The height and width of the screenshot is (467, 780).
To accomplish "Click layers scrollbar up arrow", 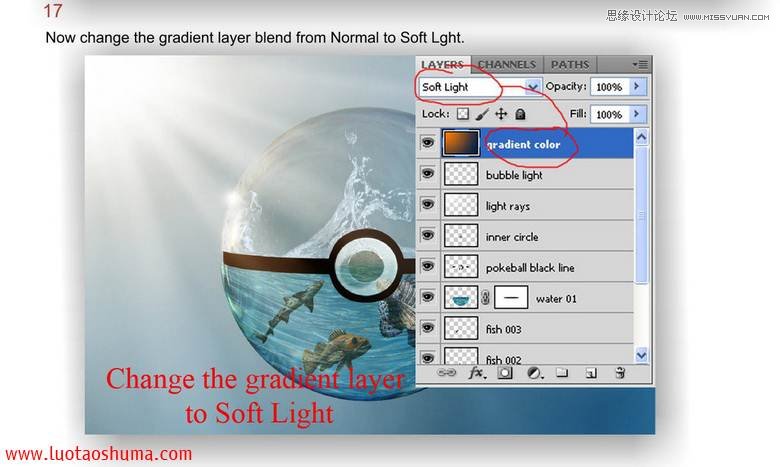I will tap(641, 137).
